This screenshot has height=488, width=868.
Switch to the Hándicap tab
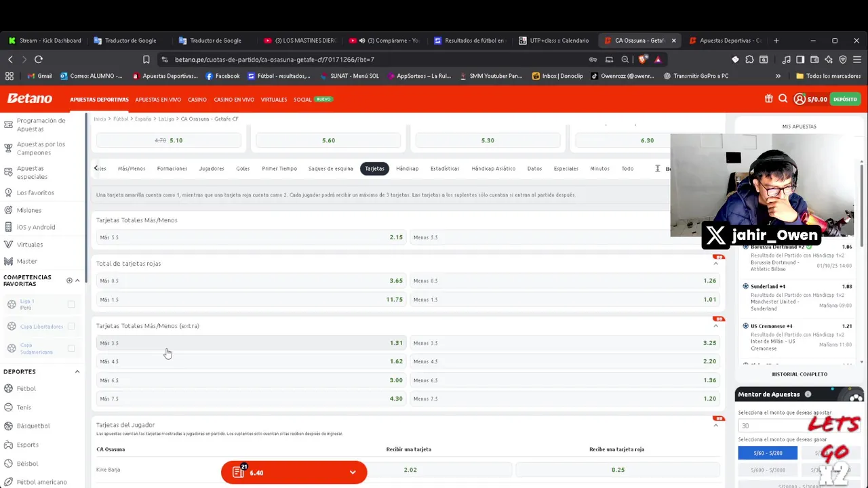(408, 169)
